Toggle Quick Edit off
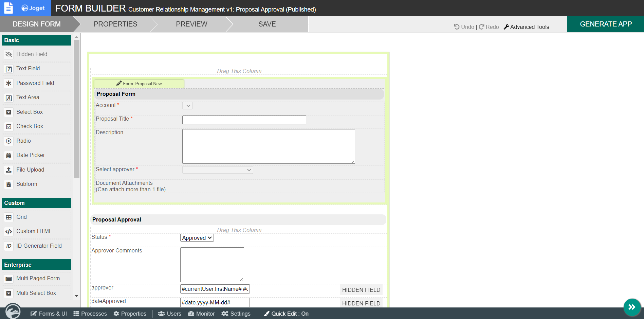 click(286, 313)
